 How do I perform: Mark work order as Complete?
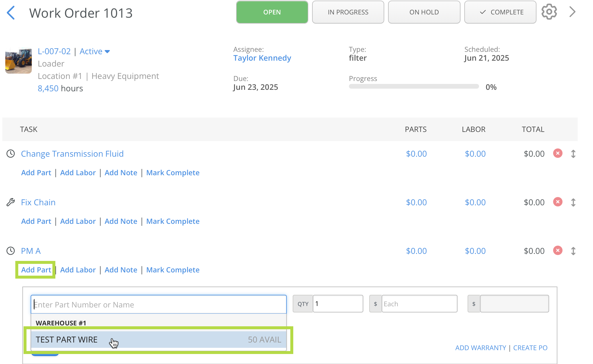tap(500, 12)
